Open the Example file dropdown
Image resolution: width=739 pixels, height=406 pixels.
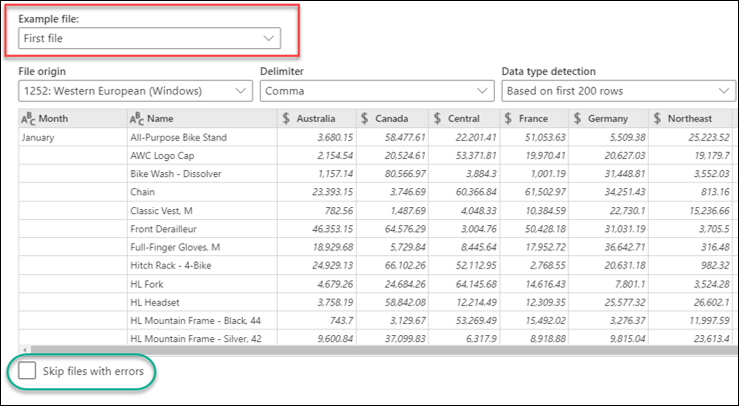click(149, 38)
